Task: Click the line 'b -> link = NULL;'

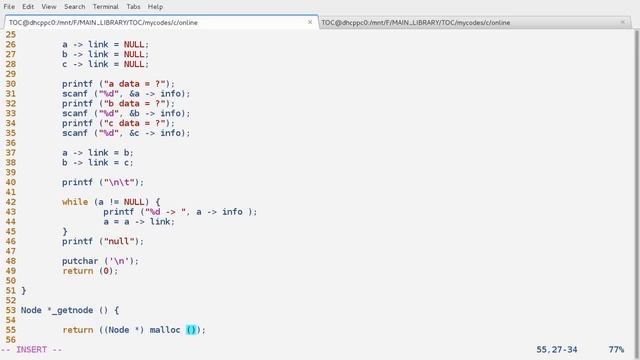Action: [x=106, y=54]
